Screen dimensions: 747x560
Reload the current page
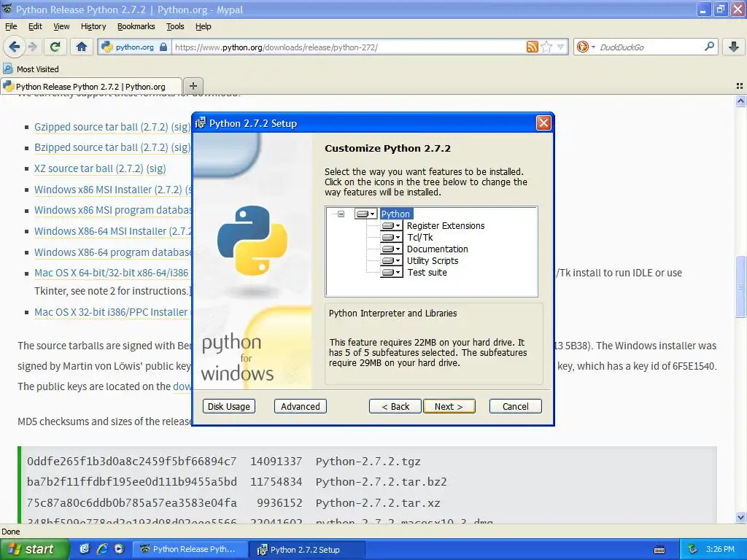point(55,47)
